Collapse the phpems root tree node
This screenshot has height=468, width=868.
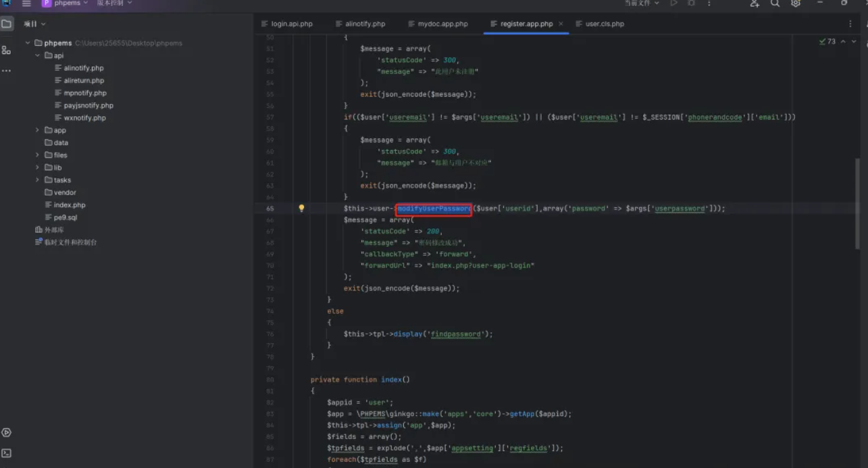(x=28, y=43)
